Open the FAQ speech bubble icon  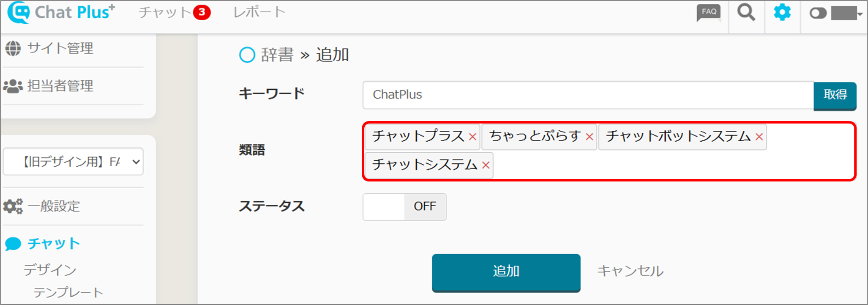pyautogui.click(x=709, y=13)
